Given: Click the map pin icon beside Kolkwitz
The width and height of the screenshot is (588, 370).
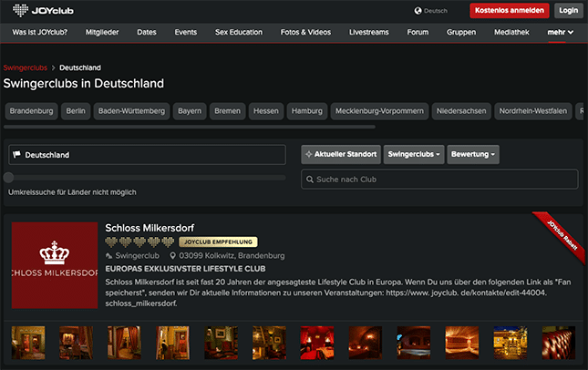Looking at the screenshot, I should (x=172, y=256).
